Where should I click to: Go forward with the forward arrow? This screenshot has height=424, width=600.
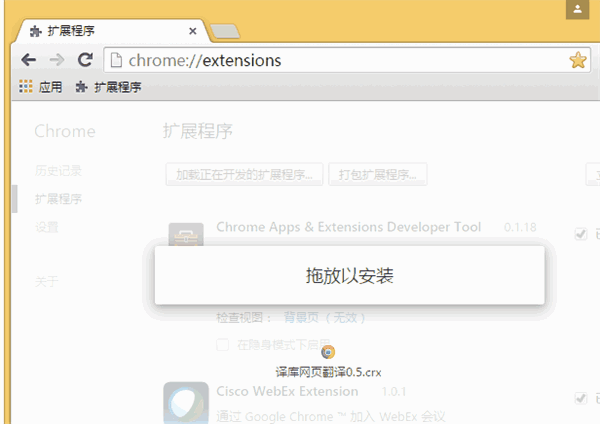pos(57,60)
